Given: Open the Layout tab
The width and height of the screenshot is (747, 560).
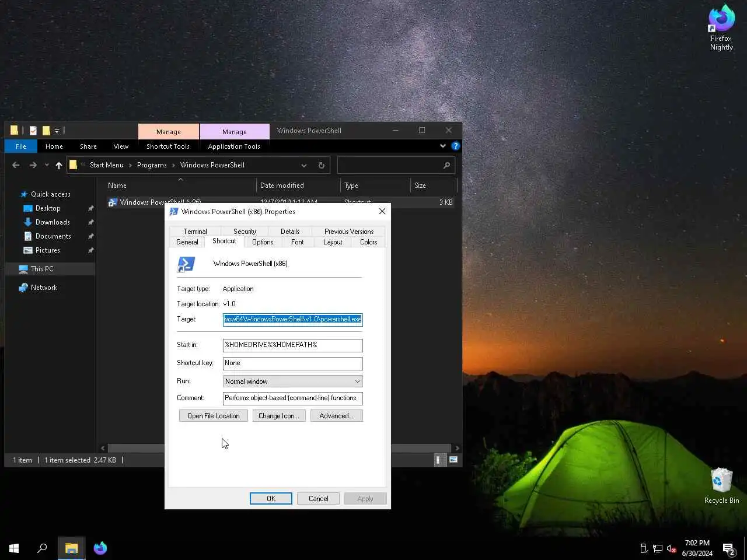Looking at the screenshot, I should 333,242.
